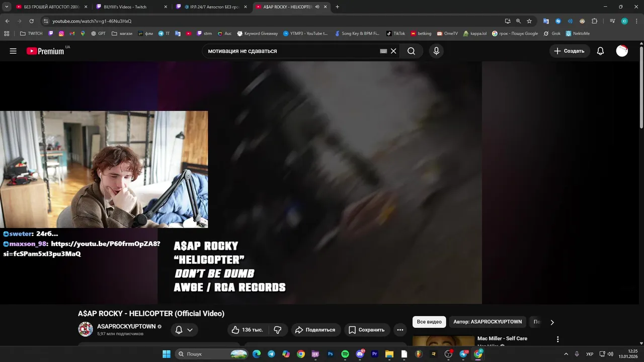
Task: Open the TWITCH bookmarks folder
Action: 31,33
